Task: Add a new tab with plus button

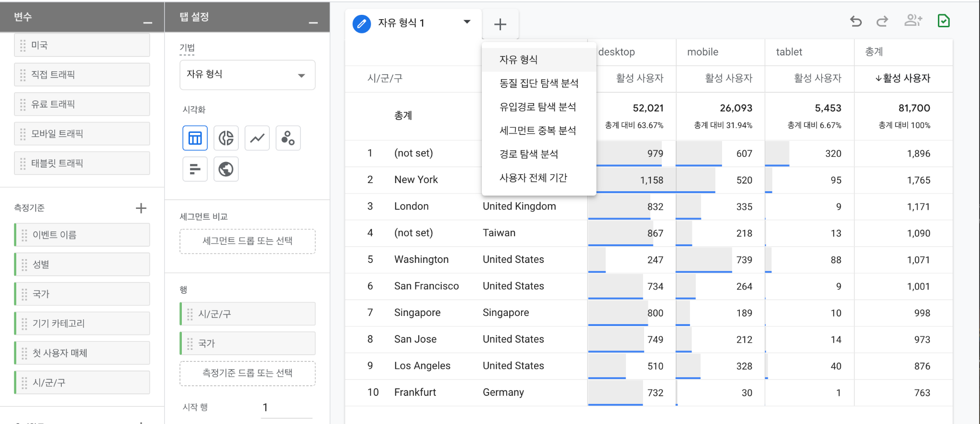Action: tap(500, 24)
